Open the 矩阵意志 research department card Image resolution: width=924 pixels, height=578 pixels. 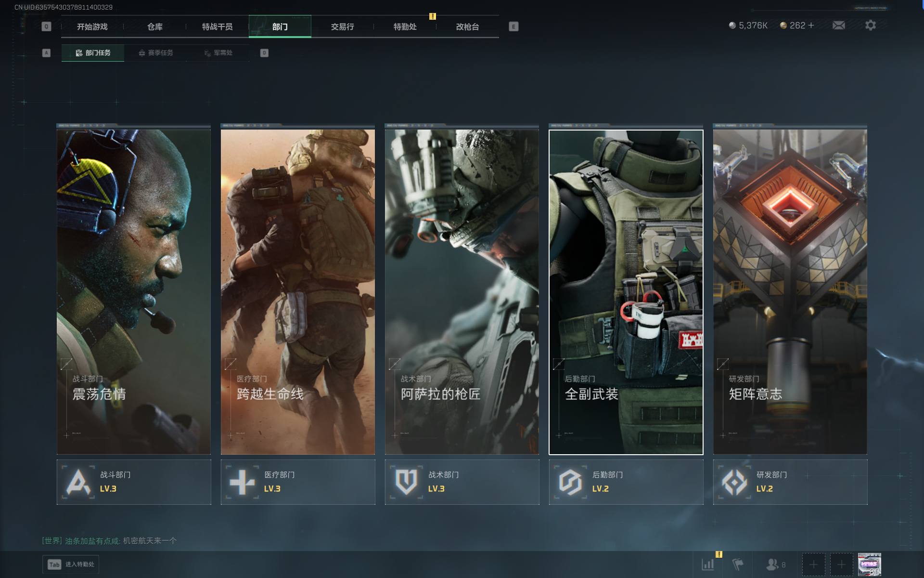click(790, 291)
